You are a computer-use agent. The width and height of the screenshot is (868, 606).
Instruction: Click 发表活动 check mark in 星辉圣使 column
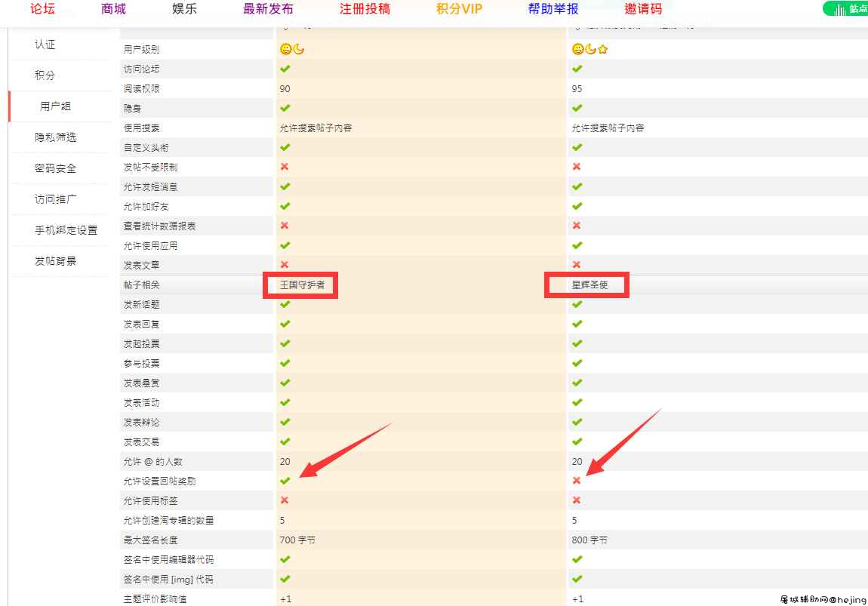click(577, 402)
